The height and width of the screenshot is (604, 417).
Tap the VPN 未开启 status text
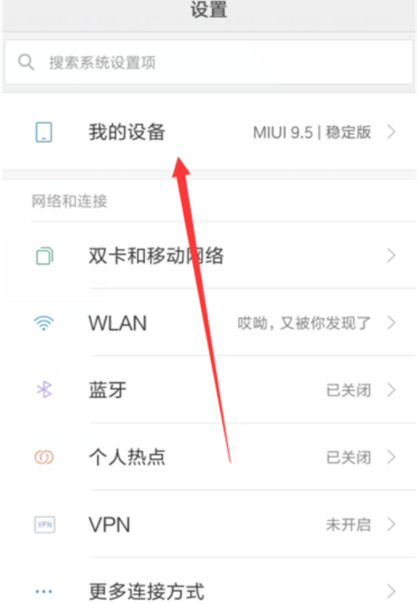348,525
